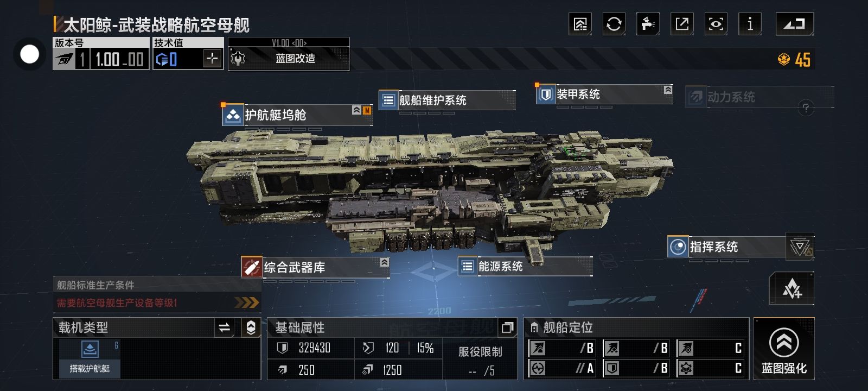The width and height of the screenshot is (868, 391).
Task: Click the tech value plus button
Action: (x=212, y=59)
